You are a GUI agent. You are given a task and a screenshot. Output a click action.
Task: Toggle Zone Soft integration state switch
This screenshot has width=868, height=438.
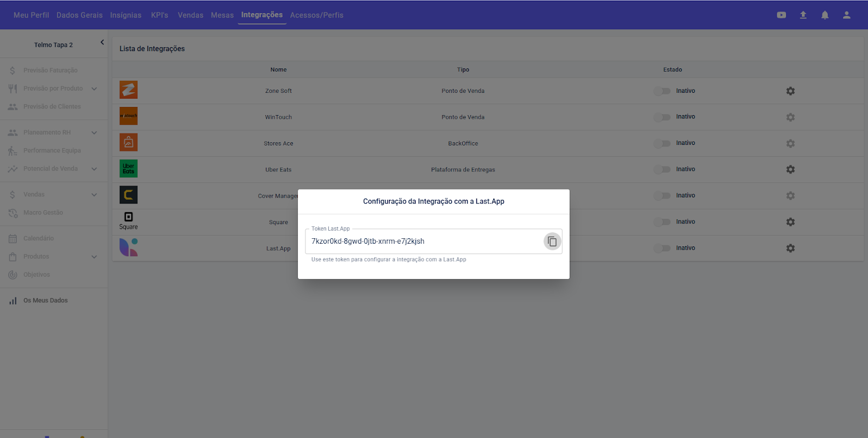pyautogui.click(x=662, y=91)
